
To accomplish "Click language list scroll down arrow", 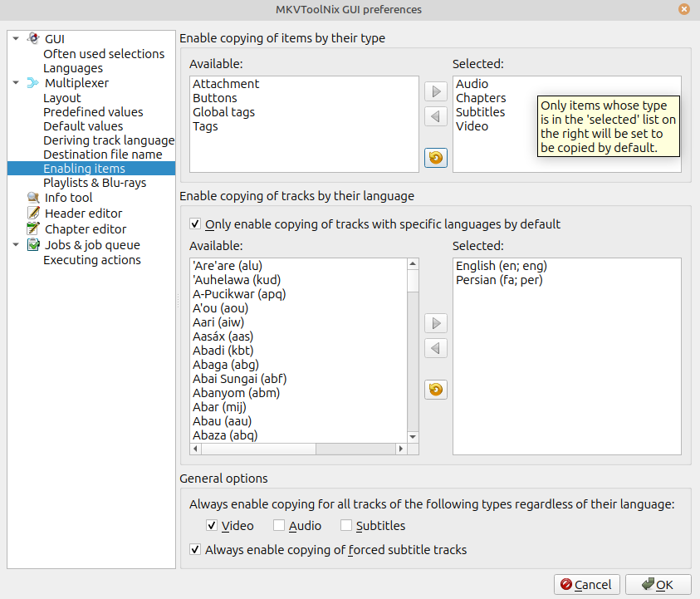I will tap(413, 437).
